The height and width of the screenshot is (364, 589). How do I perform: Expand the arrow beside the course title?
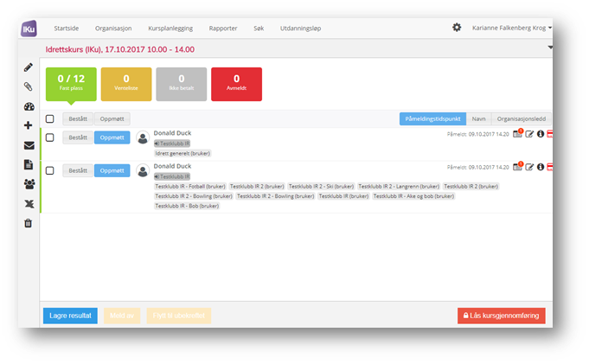(x=550, y=48)
